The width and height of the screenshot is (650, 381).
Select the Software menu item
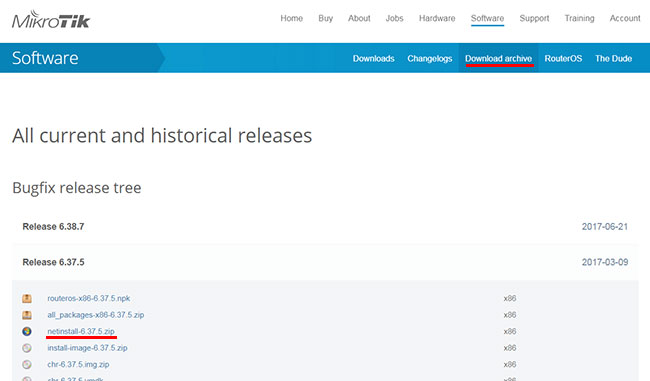pos(487,18)
